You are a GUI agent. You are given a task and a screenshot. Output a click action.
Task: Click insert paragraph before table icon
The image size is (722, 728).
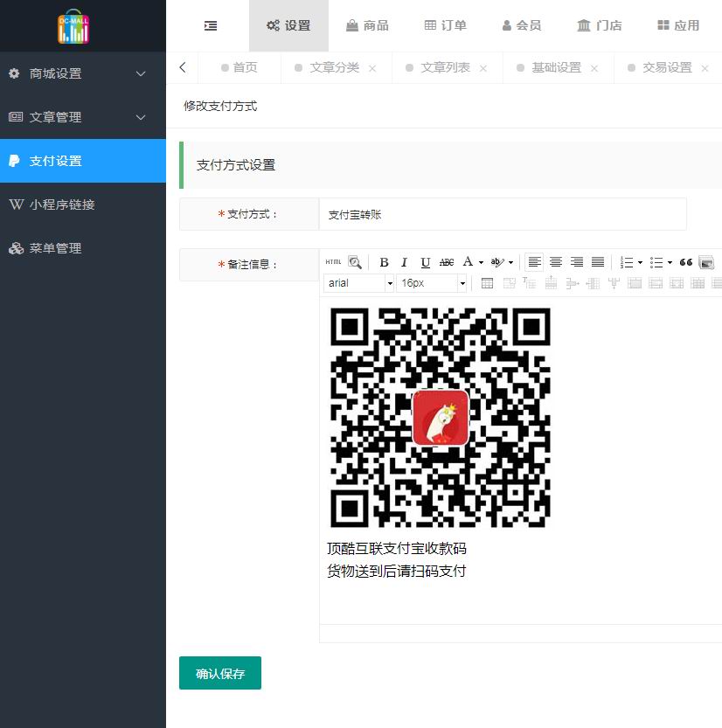[530, 283]
